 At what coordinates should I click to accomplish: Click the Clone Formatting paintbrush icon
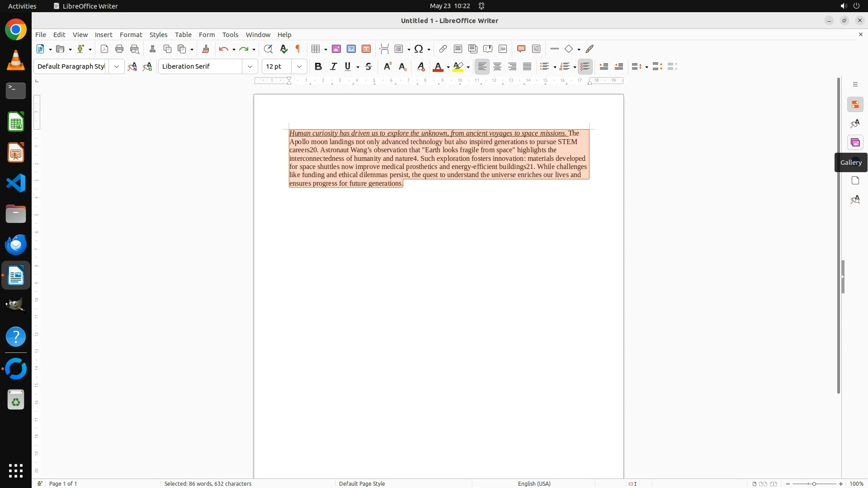[206, 49]
